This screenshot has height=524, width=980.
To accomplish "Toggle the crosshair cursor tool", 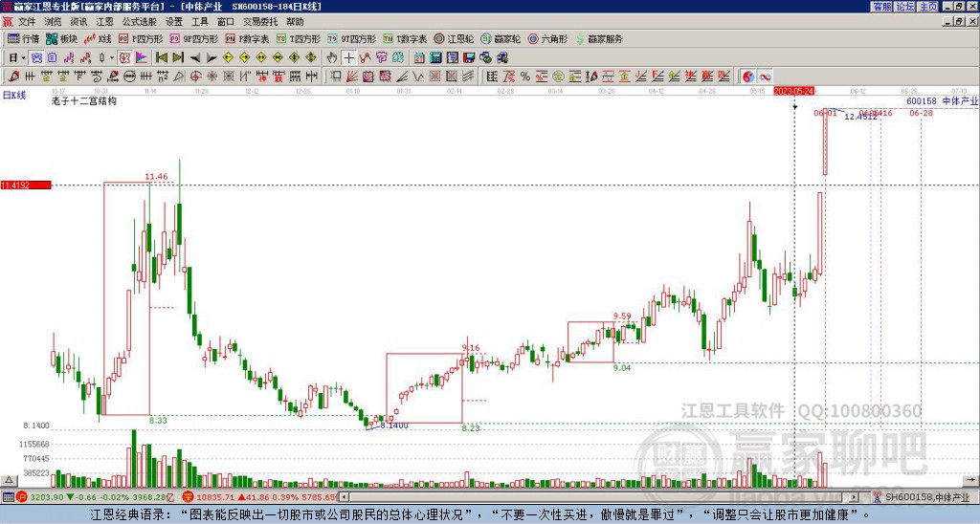I will pos(348,57).
